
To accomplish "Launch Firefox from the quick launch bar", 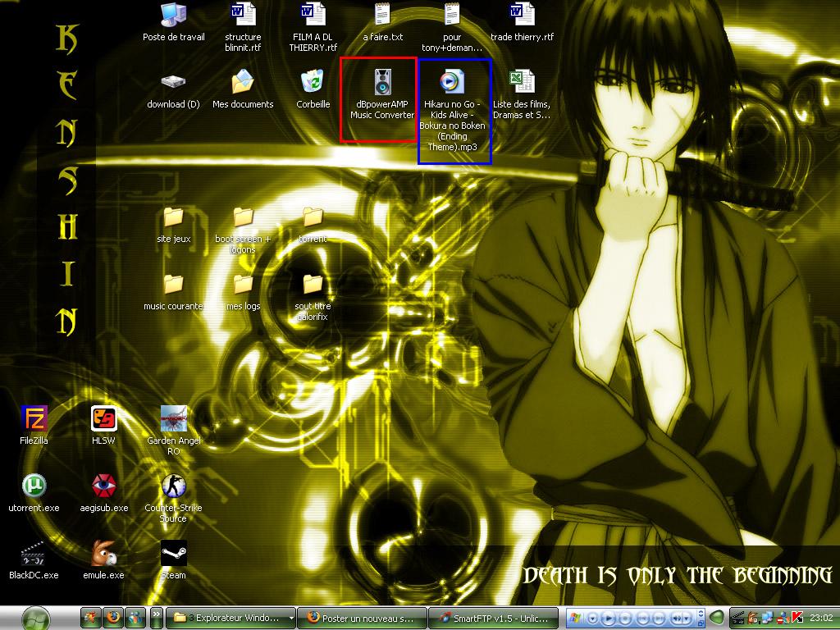I will pyautogui.click(x=113, y=618).
